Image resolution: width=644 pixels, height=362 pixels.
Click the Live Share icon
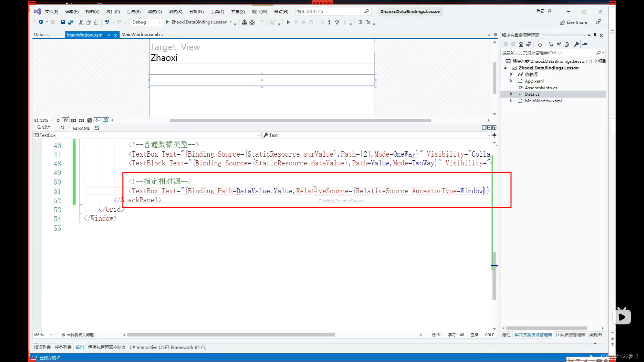tap(562, 22)
